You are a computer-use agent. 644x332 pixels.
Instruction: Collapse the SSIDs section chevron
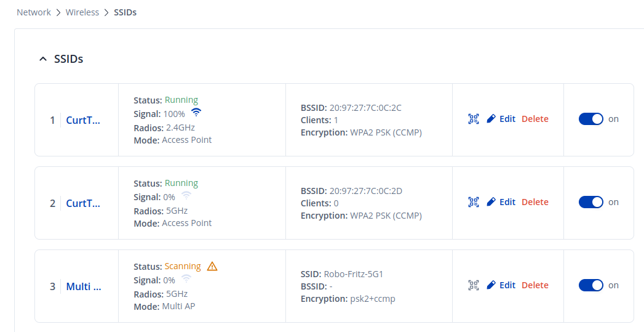click(42, 59)
